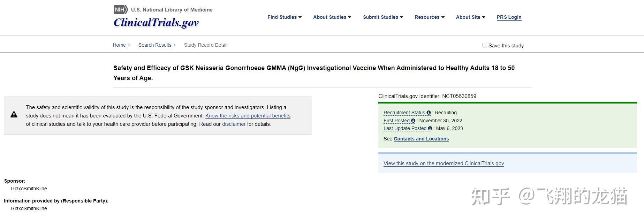View this study on modernized ClinicalTrials.gov
The height and width of the screenshot is (222, 644).
point(443,163)
